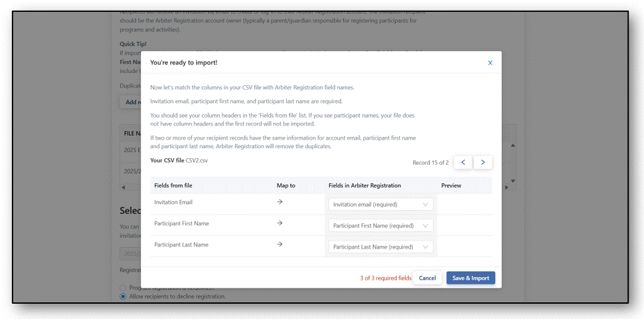Select the Program registration is required radio

point(123,288)
